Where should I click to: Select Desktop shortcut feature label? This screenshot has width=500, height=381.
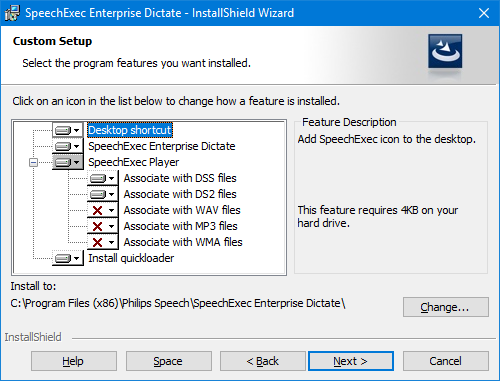click(x=130, y=130)
